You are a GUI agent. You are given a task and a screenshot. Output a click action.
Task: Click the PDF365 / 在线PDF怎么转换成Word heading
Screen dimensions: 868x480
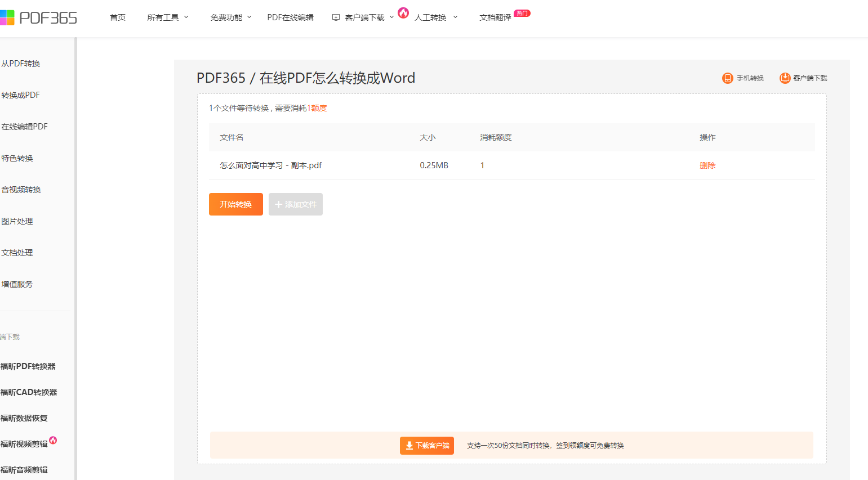point(306,78)
